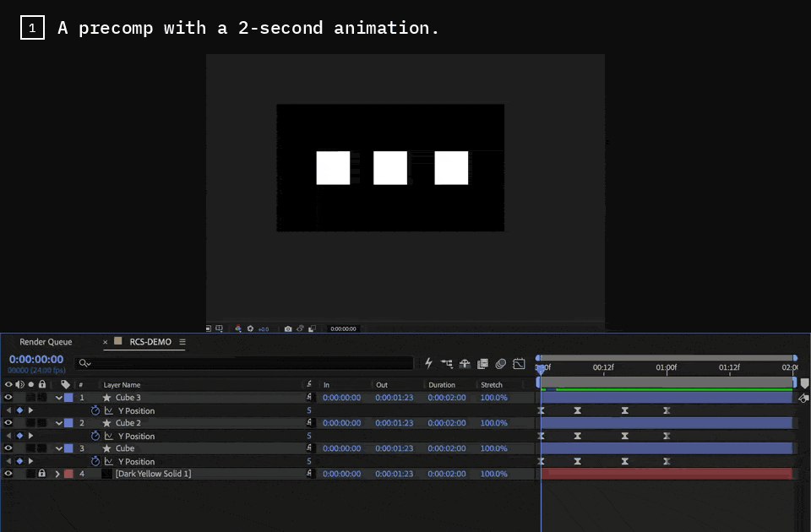Click Cube 3 blue label color swatch

coord(68,398)
